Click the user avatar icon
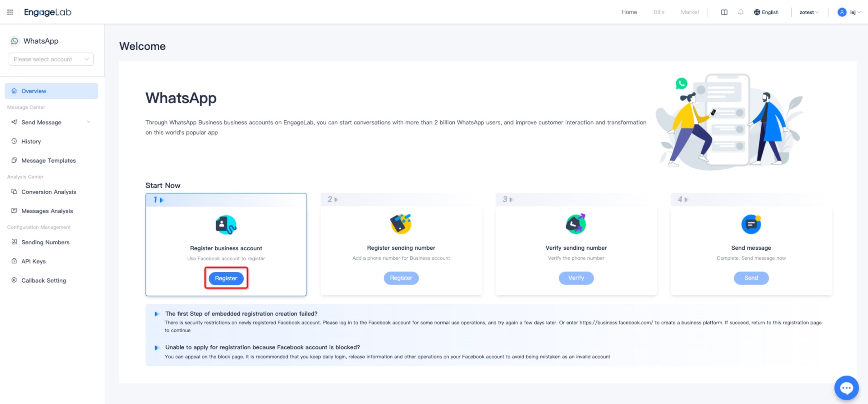 coord(842,12)
